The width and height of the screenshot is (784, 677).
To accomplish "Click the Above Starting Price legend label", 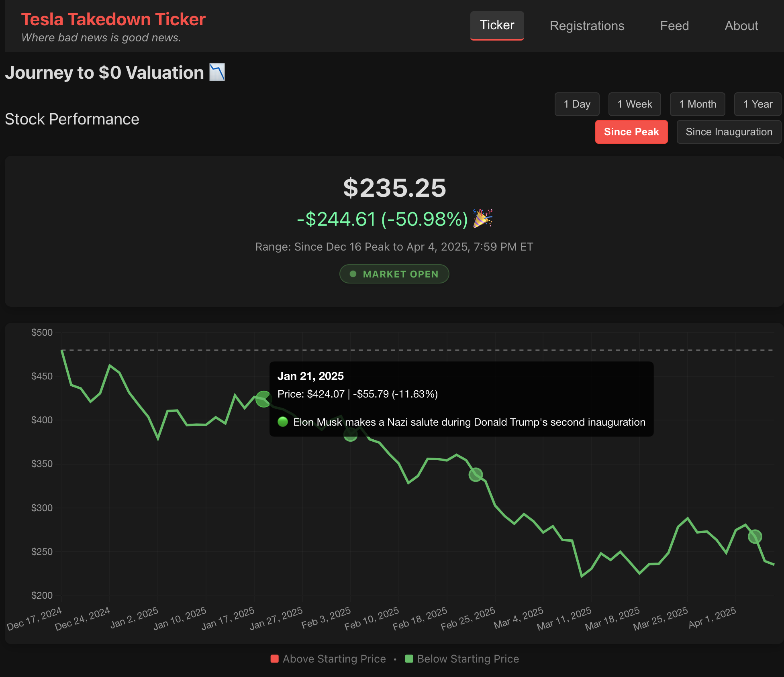I will tap(334, 659).
